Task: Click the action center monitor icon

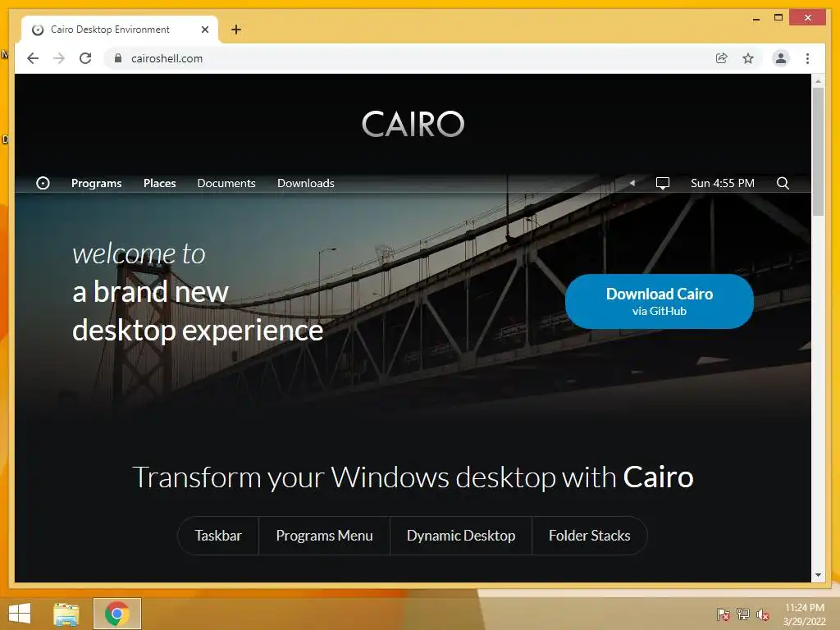Action: [663, 183]
